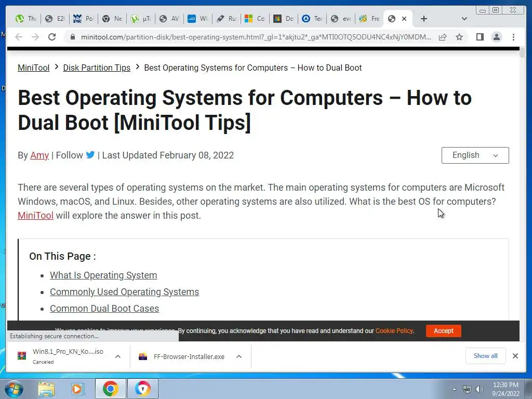The image size is (532, 399).
Task: Open the Chrome profile avatar icon
Action: pyautogui.click(x=496, y=37)
